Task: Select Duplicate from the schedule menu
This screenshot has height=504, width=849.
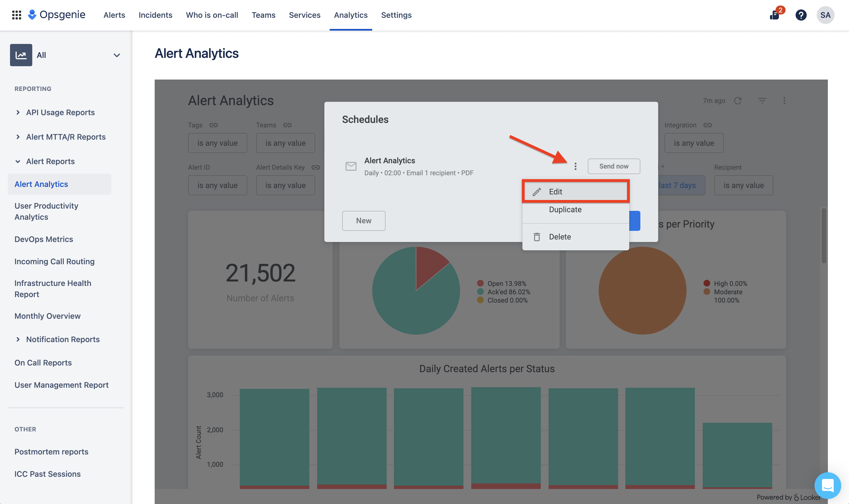Action: (565, 209)
